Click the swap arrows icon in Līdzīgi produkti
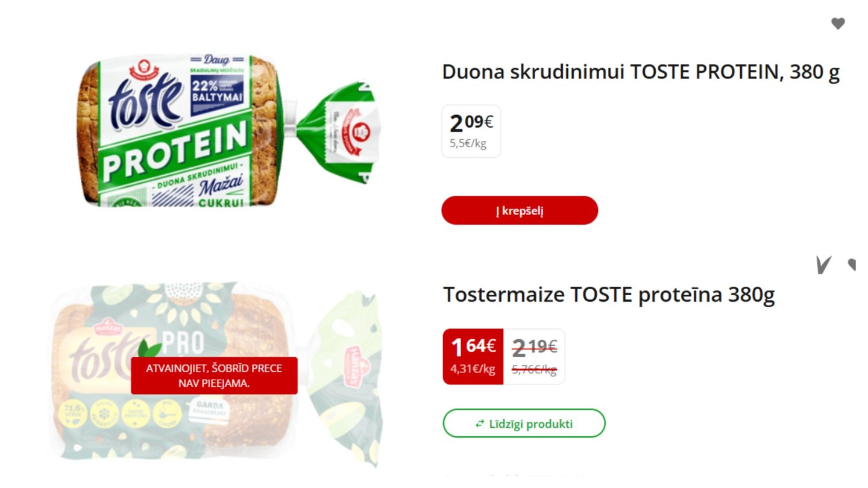This screenshot has height=488, width=868. pyautogui.click(x=480, y=424)
